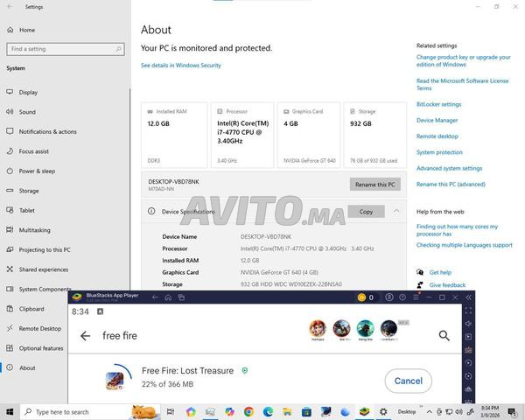Image resolution: width=525 pixels, height=420 pixels.
Task: Click the magnifier search icon in Play Store
Action: (444, 335)
